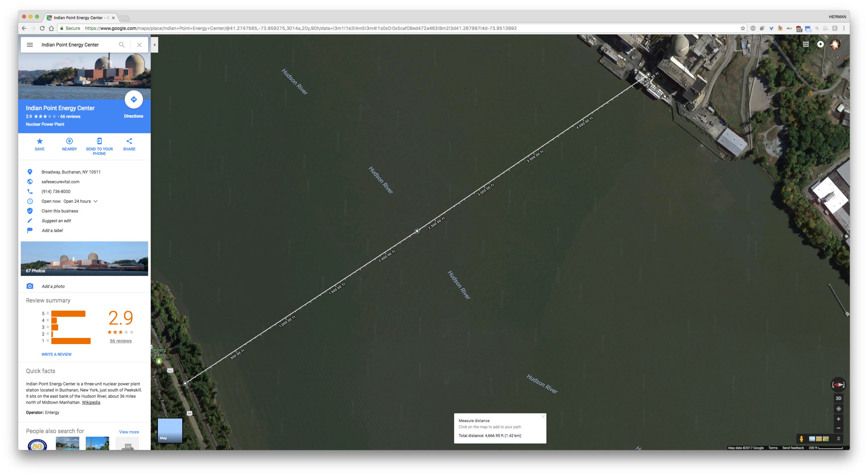The width and height of the screenshot is (868, 476).
Task: Toggle the 3D view button
Action: (838, 398)
